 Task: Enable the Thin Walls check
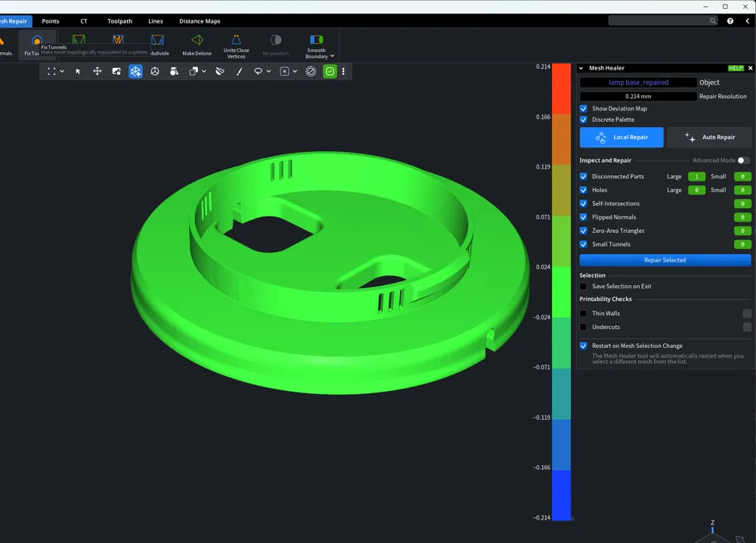(x=584, y=313)
